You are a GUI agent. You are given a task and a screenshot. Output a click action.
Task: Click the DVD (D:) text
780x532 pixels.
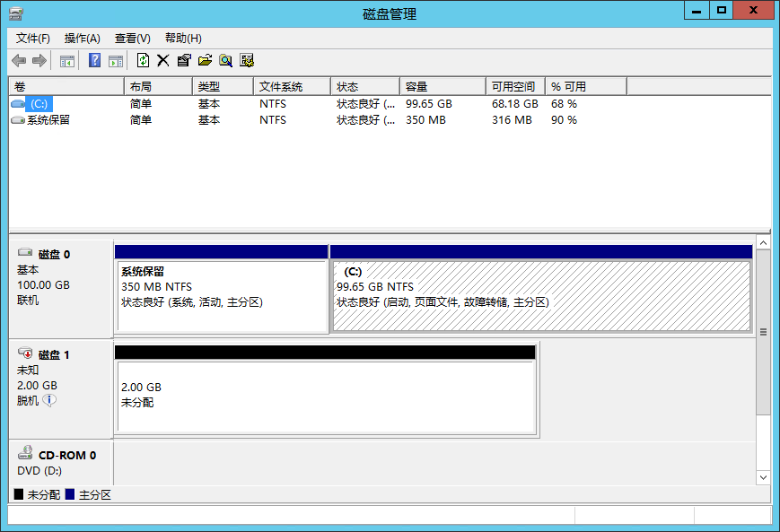pyautogui.click(x=39, y=470)
